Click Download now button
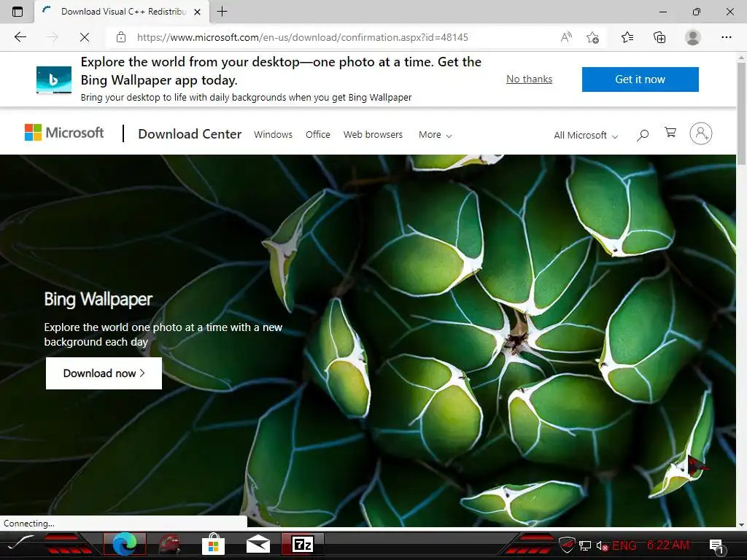 click(104, 373)
